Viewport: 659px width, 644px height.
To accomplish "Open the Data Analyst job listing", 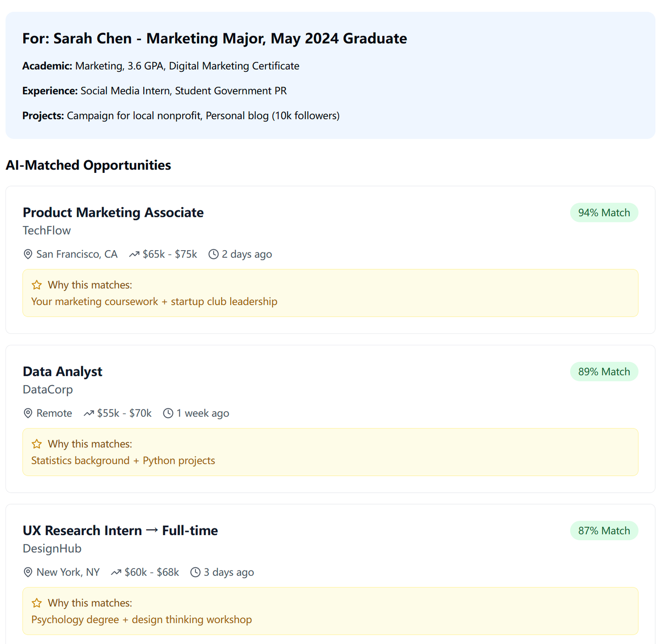I will coord(63,372).
